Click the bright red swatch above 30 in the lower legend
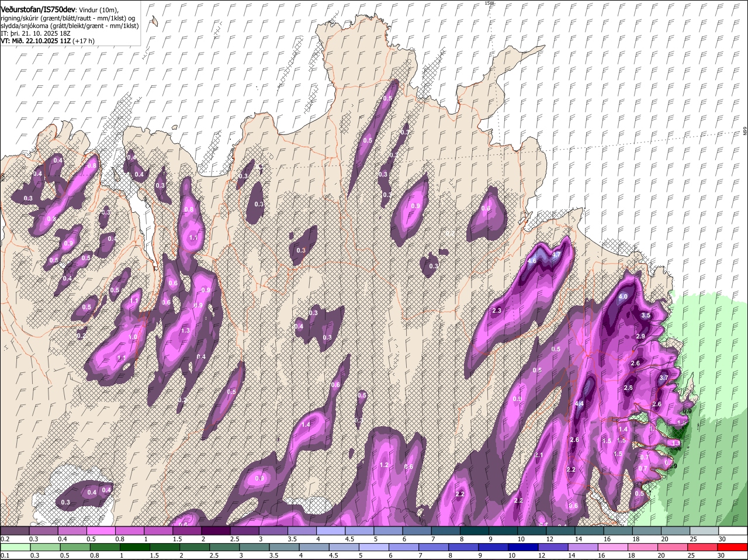 (x=733, y=547)
